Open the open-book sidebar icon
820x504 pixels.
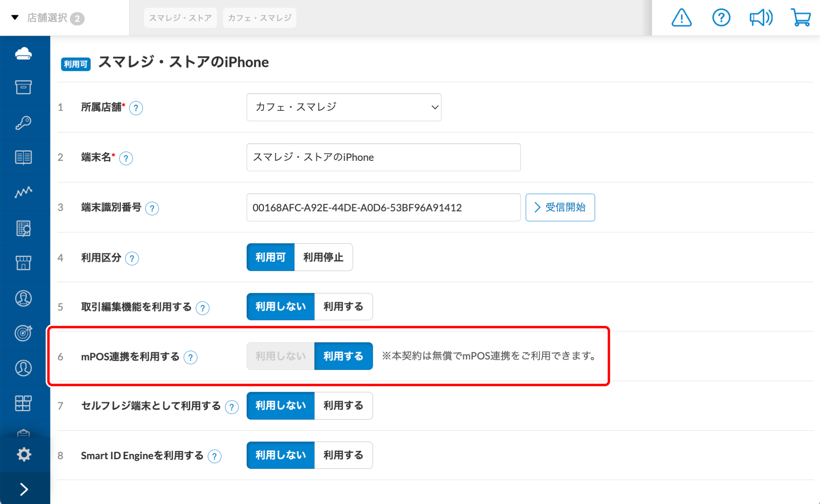point(24,157)
